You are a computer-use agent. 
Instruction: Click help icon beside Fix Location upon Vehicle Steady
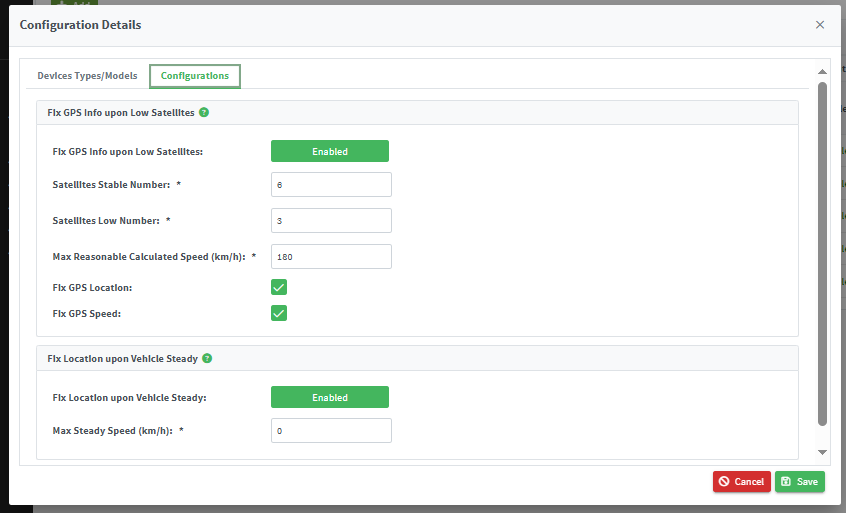(207, 358)
